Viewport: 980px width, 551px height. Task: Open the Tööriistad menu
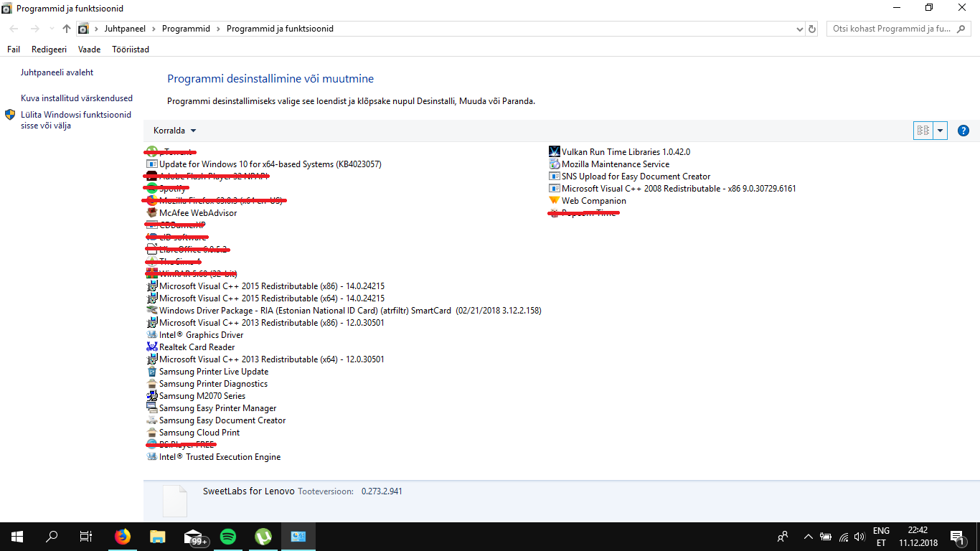point(131,50)
